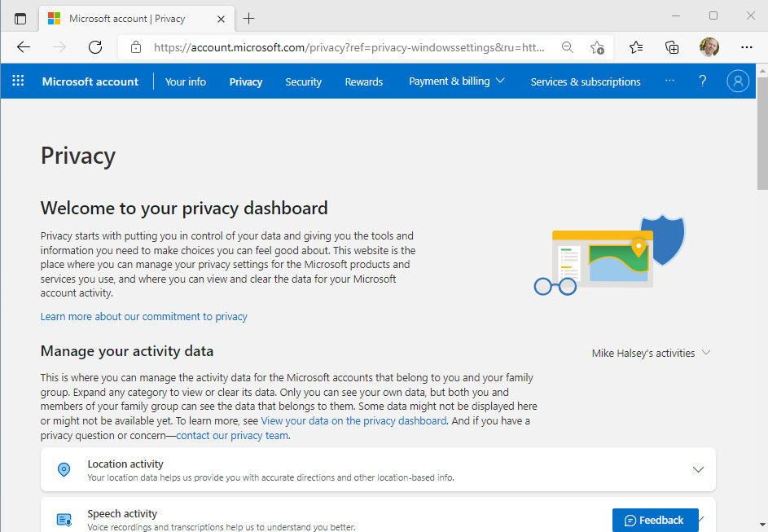768x532 pixels.
Task: Click the Feedback button
Action: [x=655, y=520]
